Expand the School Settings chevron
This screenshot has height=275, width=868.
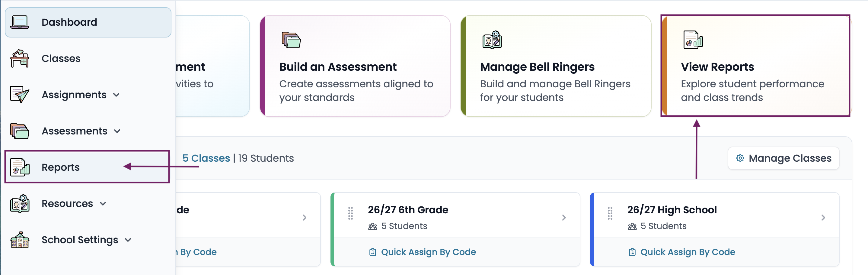[x=128, y=240]
